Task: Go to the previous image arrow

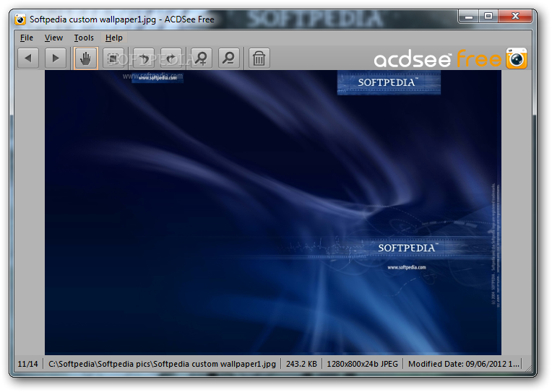Action: click(x=28, y=58)
